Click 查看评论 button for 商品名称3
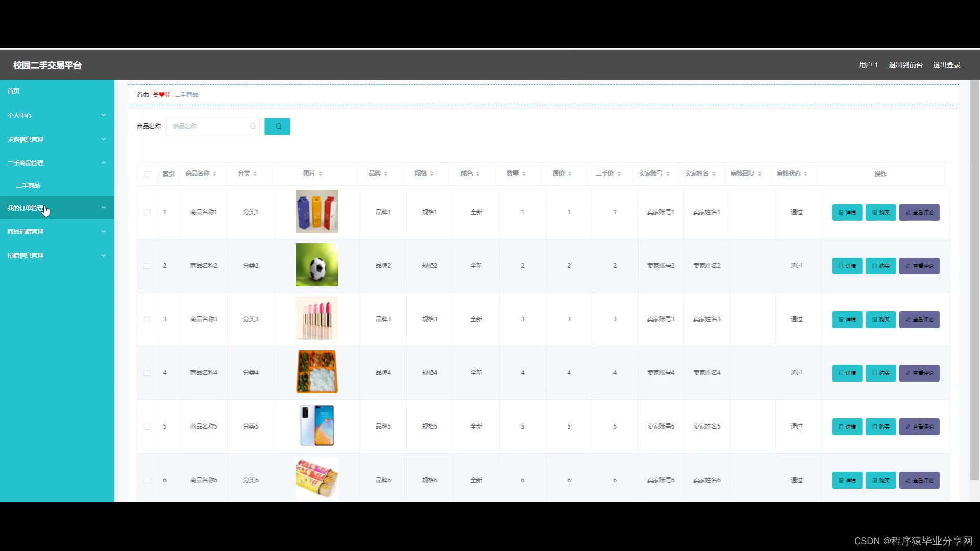 [919, 319]
